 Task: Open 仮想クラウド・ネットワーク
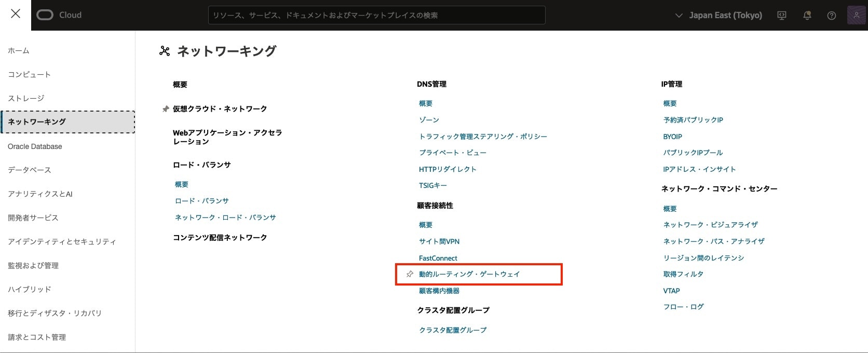(220, 109)
